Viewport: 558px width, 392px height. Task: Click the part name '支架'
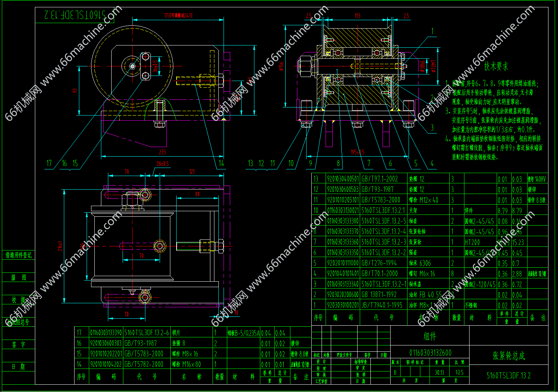(413, 210)
